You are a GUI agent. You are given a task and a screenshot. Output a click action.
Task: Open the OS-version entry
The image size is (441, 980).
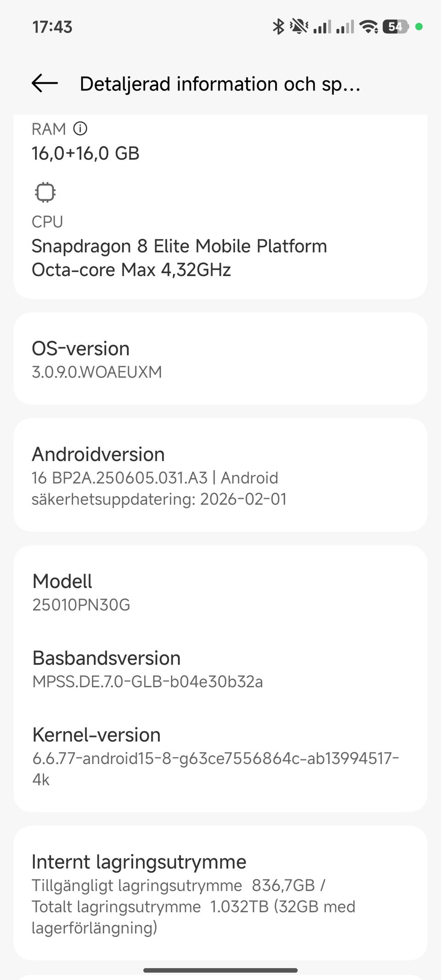[x=220, y=359]
